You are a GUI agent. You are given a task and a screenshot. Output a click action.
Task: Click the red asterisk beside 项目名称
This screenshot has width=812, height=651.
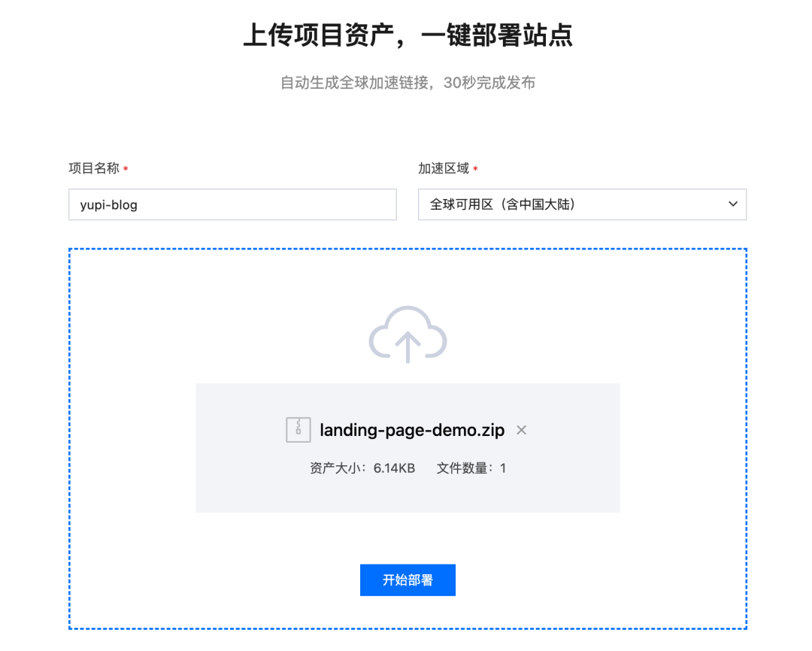(x=126, y=168)
